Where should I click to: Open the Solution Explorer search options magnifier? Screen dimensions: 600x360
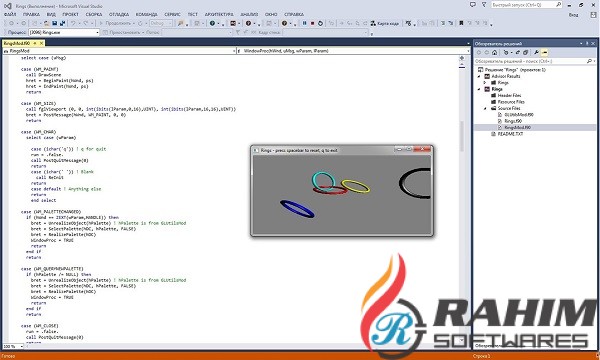click(589, 61)
